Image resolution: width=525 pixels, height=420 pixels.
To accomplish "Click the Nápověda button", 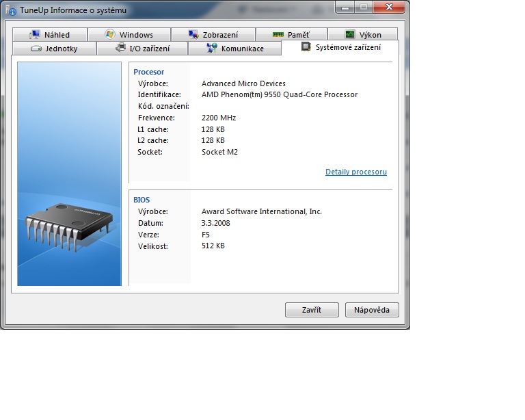I will [x=372, y=310].
